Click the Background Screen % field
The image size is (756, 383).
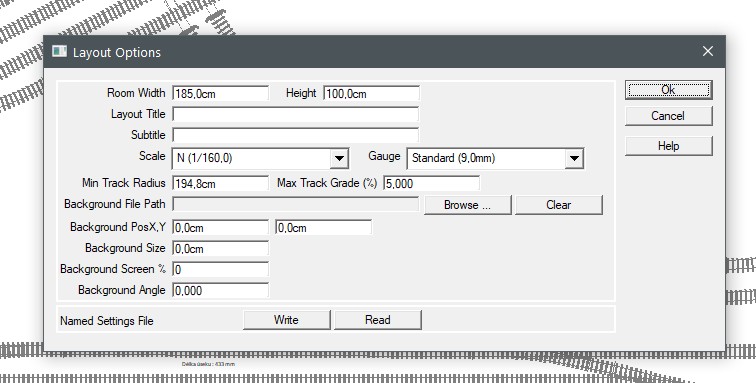coord(220,270)
